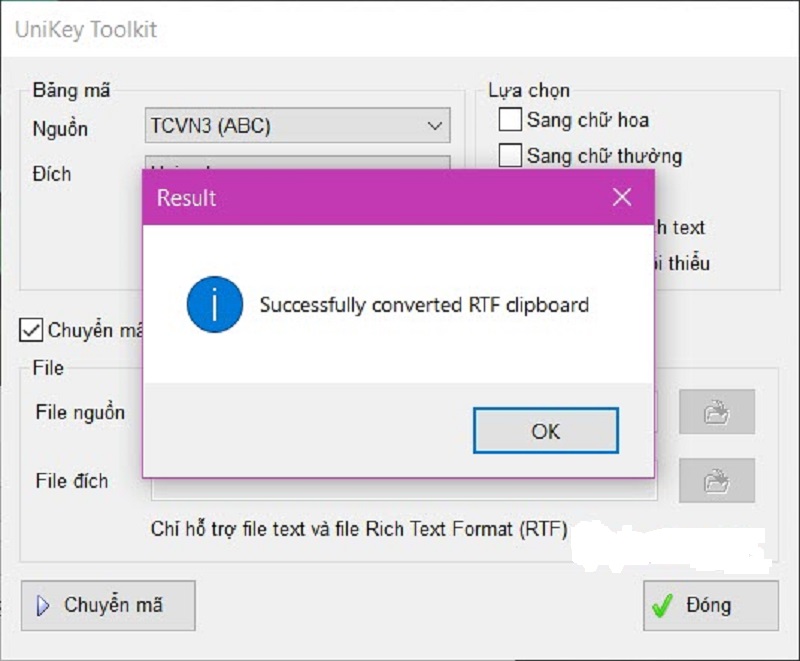Click the green checkmark icon beside Đóng

pos(662,606)
